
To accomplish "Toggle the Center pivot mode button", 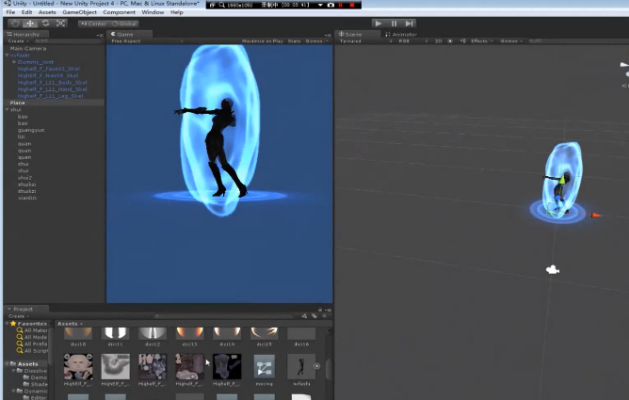I will click(x=93, y=24).
